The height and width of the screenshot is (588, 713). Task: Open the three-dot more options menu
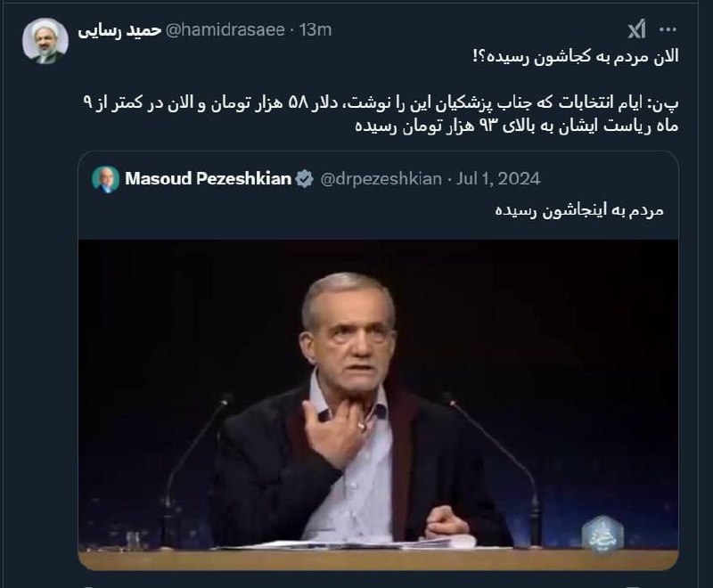tap(668, 29)
